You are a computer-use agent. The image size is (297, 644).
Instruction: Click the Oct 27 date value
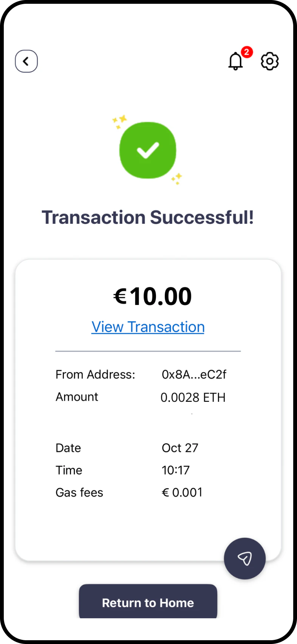180,448
